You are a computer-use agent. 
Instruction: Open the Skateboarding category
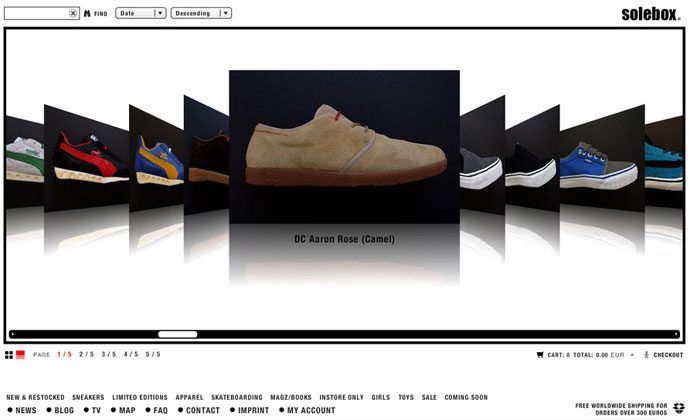(237, 397)
